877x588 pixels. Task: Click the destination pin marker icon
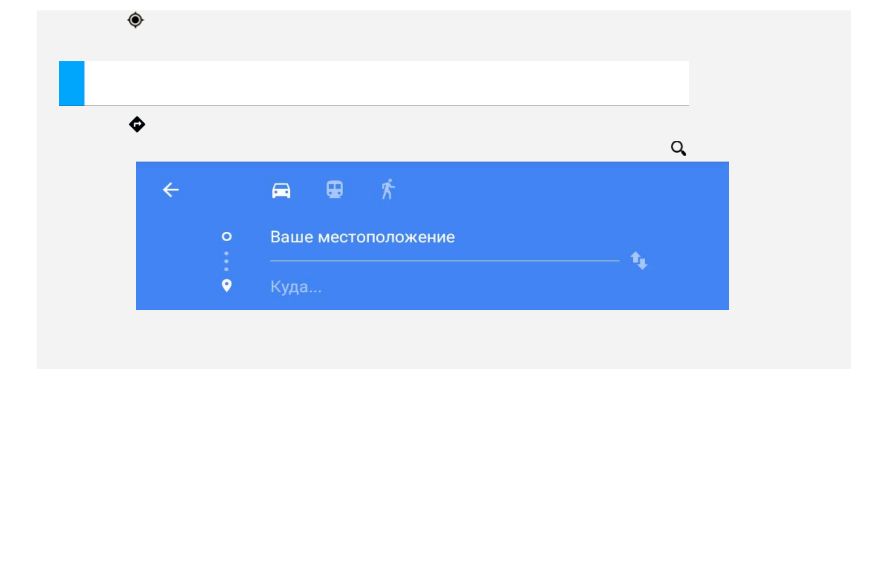point(226,286)
